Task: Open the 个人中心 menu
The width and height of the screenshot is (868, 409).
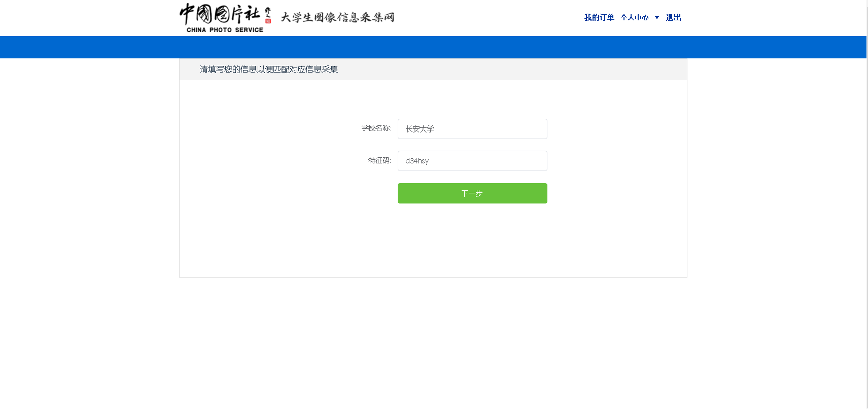Action: tap(634, 18)
